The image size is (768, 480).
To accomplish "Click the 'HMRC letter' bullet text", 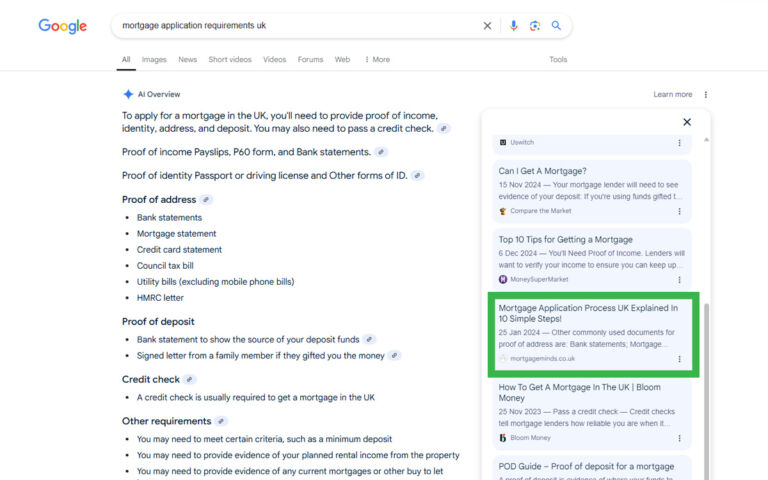I will click(160, 298).
